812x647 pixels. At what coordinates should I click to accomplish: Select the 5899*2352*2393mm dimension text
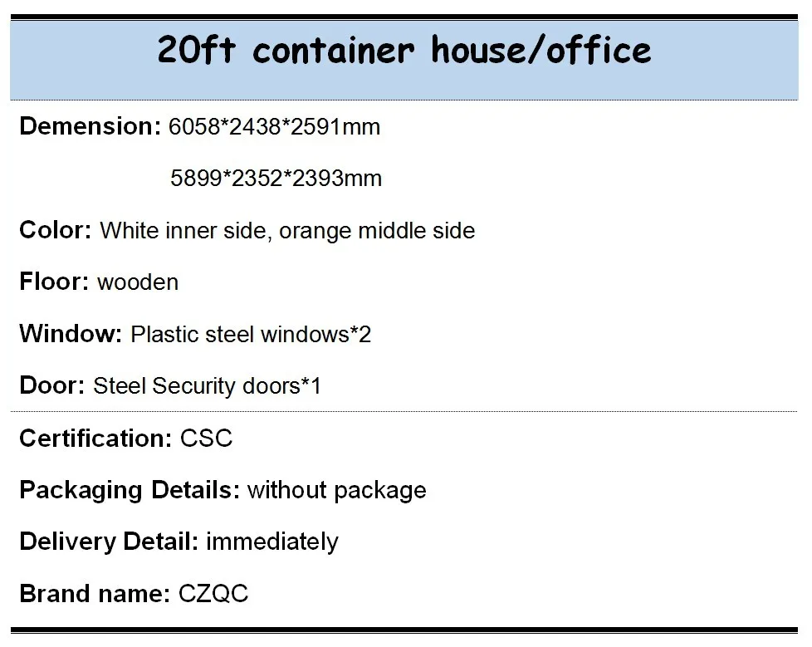click(x=276, y=179)
